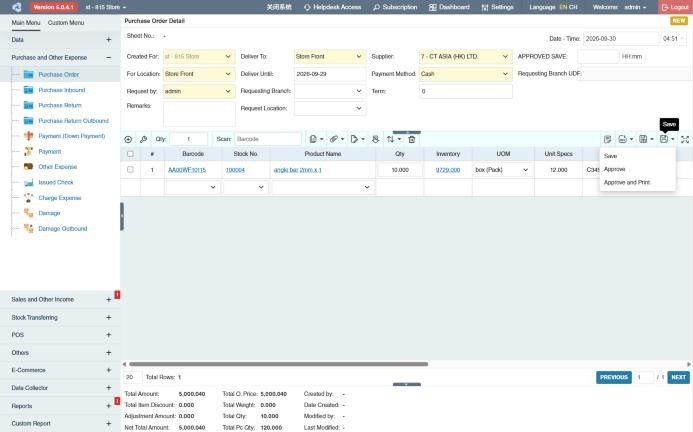Screen dimensions: 693x432
Task: Switch to the Main Menu tab
Action: (x=26, y=23)
